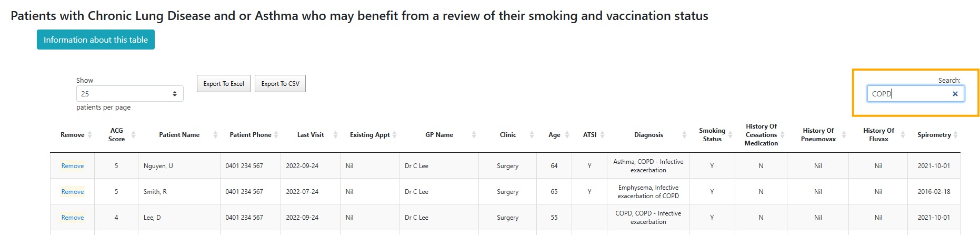Open the patients per page dropdown
This screenshot has height=235, width=980.
coord(129,94)
